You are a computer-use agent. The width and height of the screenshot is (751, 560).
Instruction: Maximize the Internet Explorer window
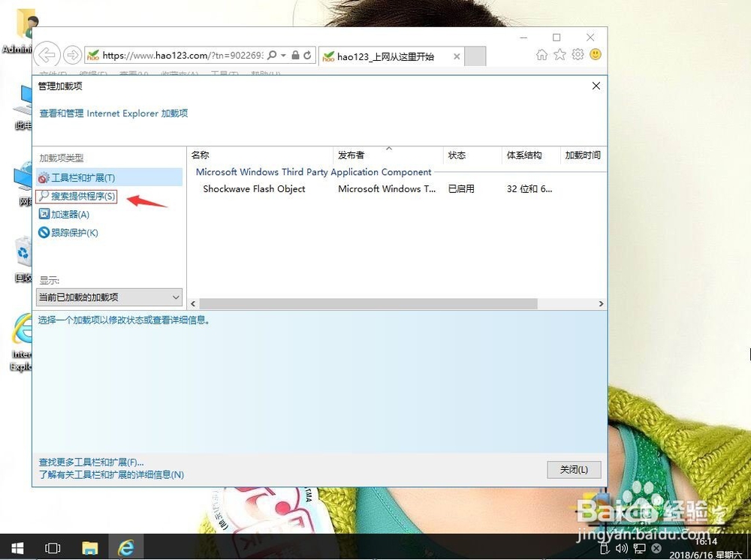556,38
